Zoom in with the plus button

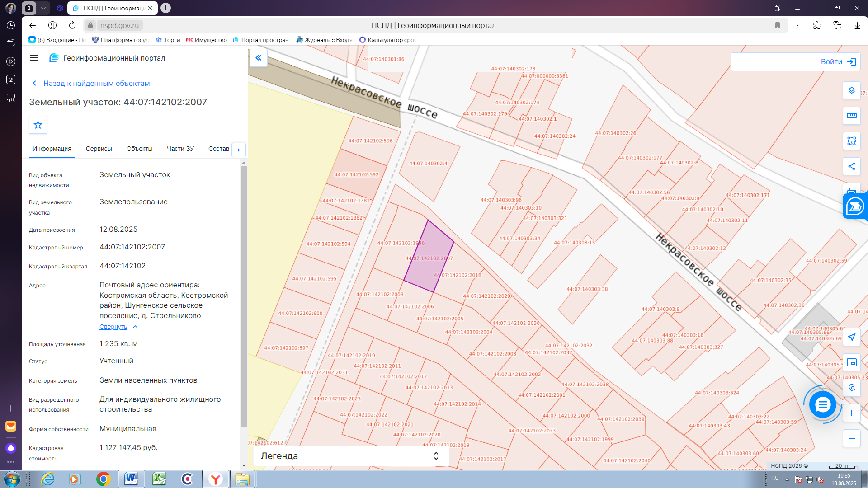(851, 413)
